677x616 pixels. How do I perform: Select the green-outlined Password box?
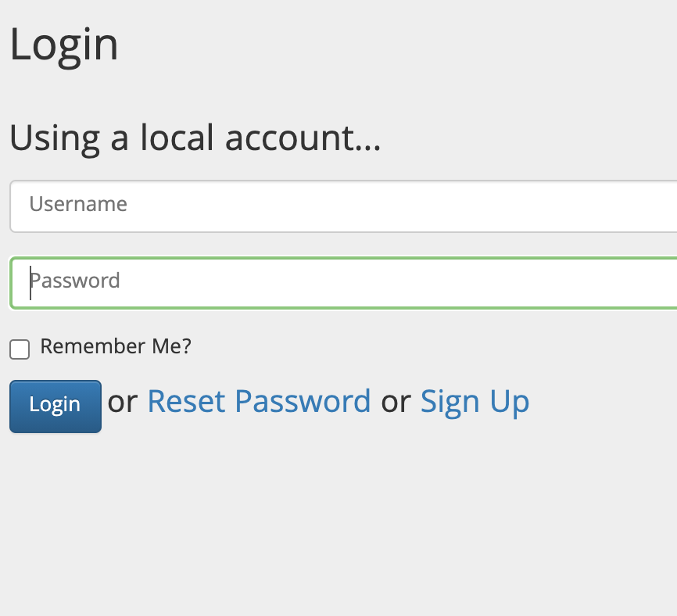[344, 282]
